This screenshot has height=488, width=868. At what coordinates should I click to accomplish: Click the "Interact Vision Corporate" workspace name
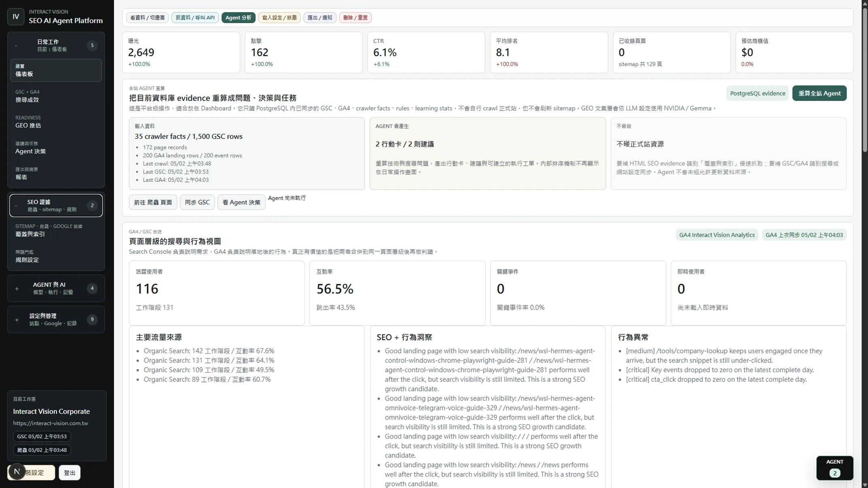click(x=51, y=412)
